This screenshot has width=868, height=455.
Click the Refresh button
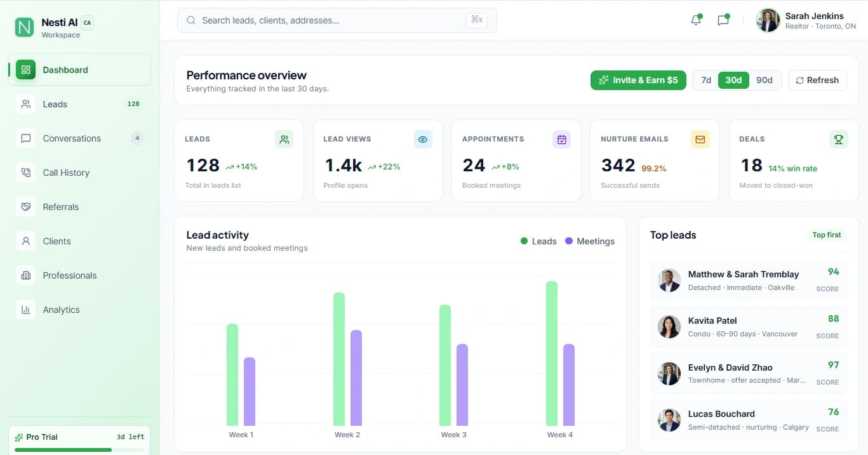tap(817, 80)
